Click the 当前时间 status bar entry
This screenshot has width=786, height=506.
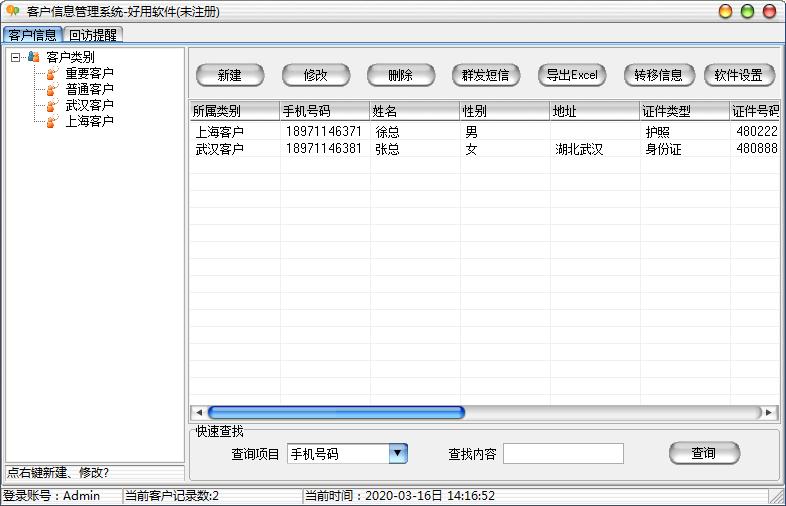click(400, 496)
